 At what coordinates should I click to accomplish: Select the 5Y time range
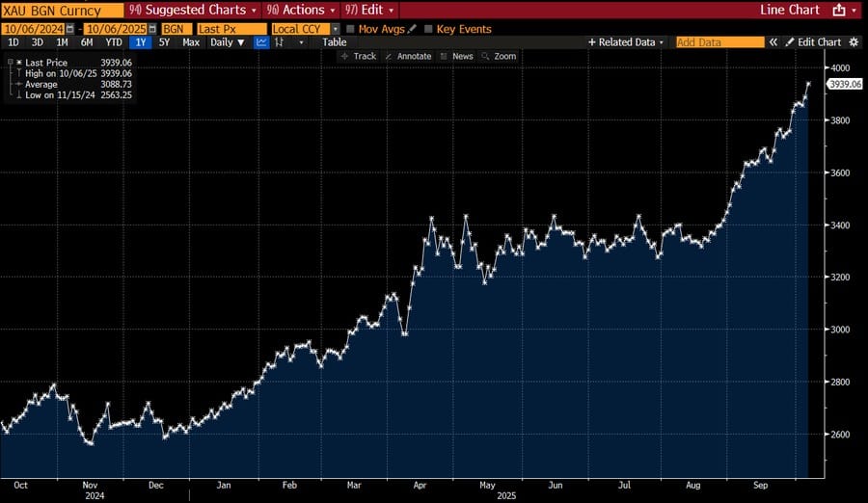pos(164,42)
